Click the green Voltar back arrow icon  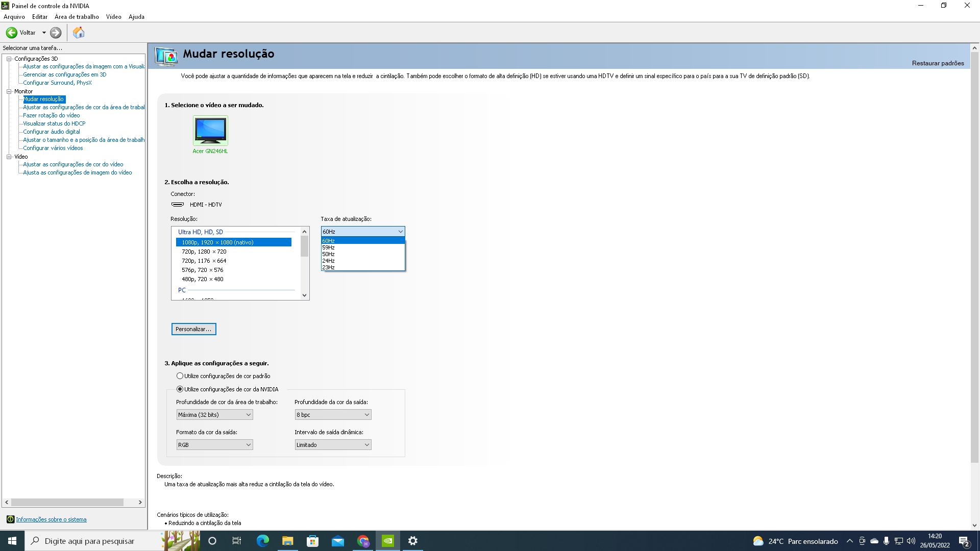point(11,33)
